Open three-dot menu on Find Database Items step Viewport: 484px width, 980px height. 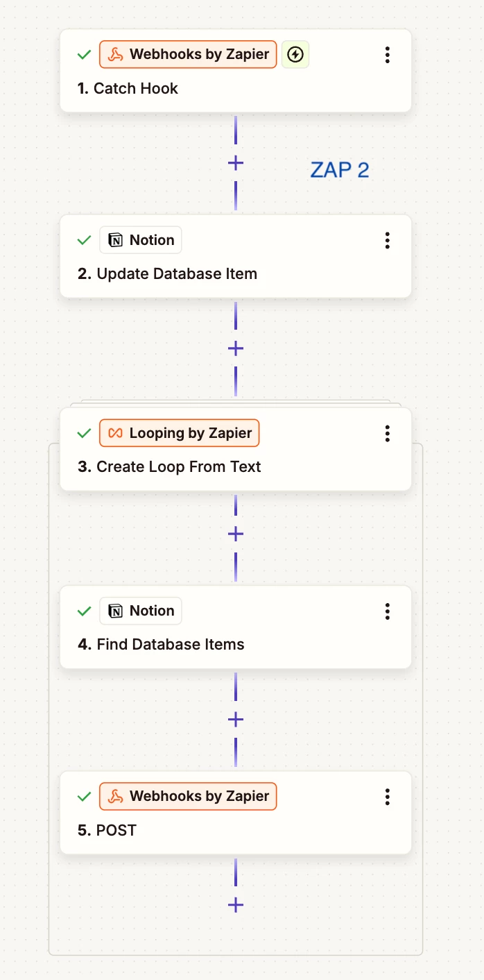coord(388,611)
